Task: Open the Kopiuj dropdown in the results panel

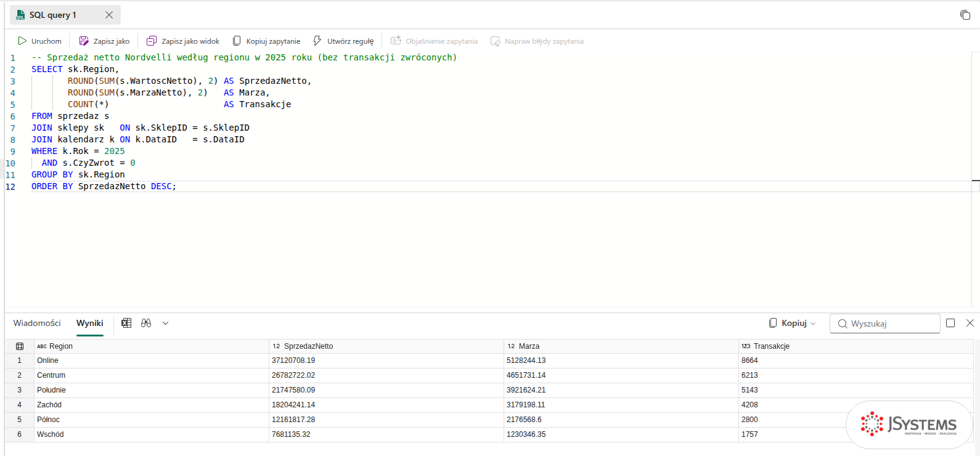Action: pos(793,323)
